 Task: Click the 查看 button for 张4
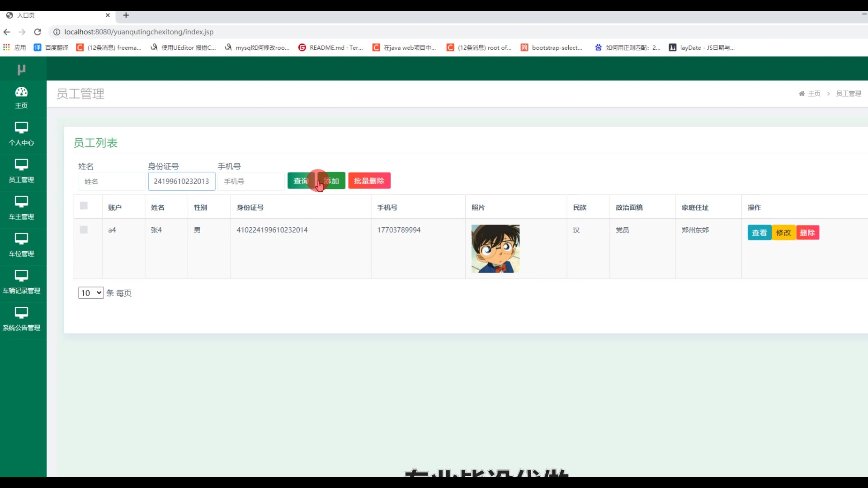(x=759, y=233)
